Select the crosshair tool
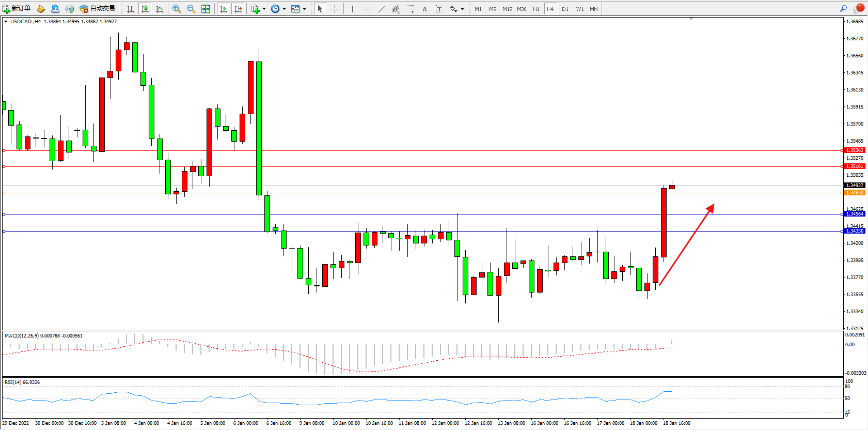868x430 pixels. 335,9
